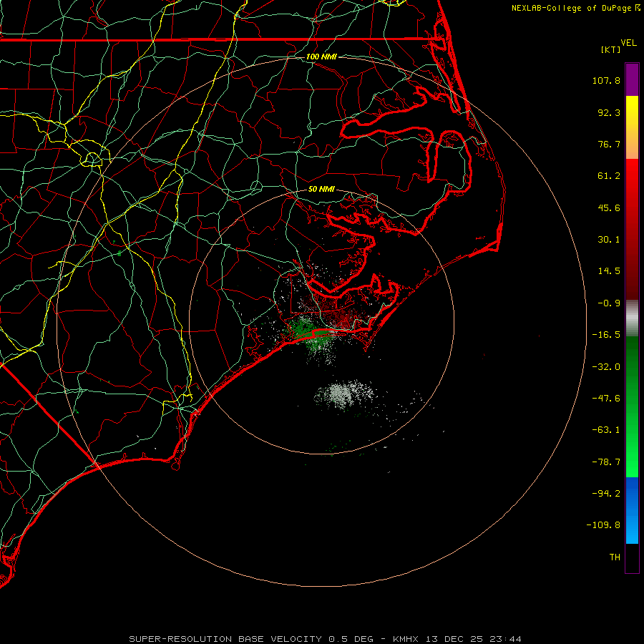Screen dimensions: 644x644
Task: Click the gray offshore radar echo cluster
Action: pos(343,394)
